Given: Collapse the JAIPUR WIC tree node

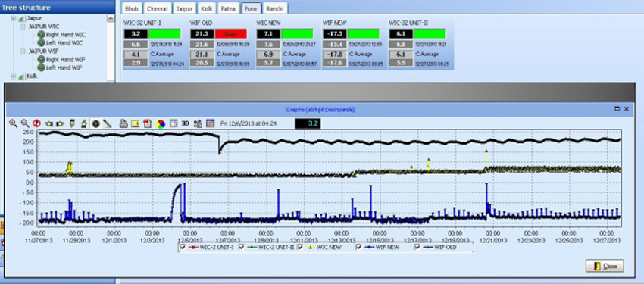Looking at the screenshot, I should click(23, 27).
